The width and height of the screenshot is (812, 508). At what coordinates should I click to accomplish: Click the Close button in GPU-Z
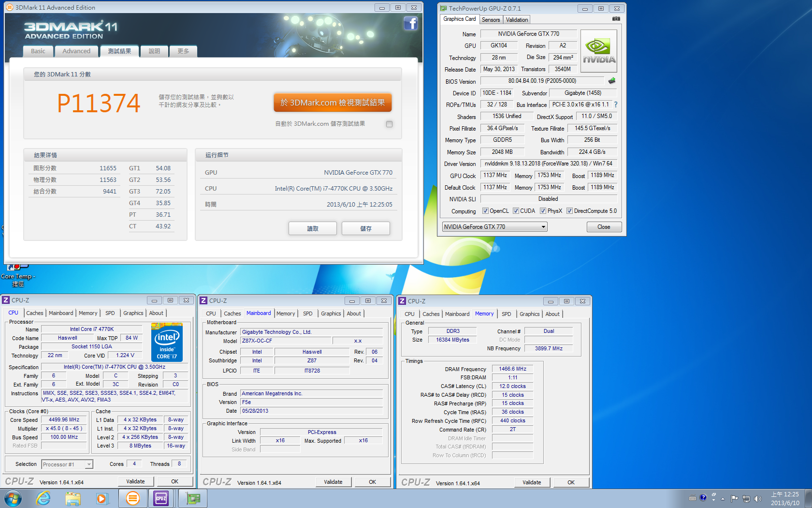pyautogui.click(x=604, y=227)
